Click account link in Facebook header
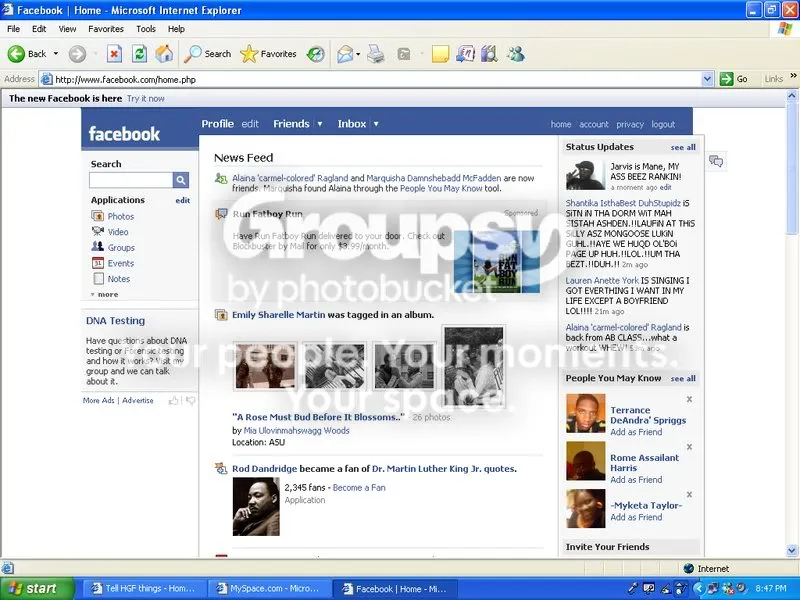 [593, 124]
